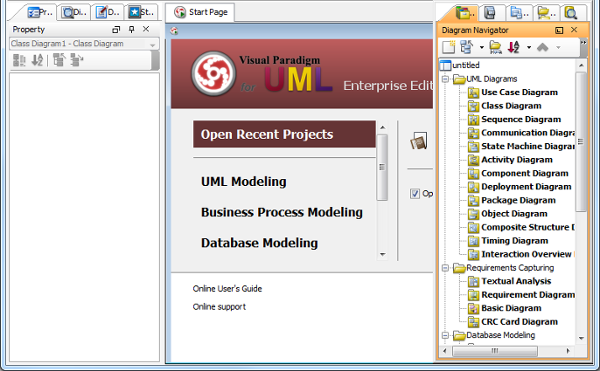This screenshot has height=371, width=600.
Task: Click the Textual Analysis node icon
Action: [x=474, y=282]
